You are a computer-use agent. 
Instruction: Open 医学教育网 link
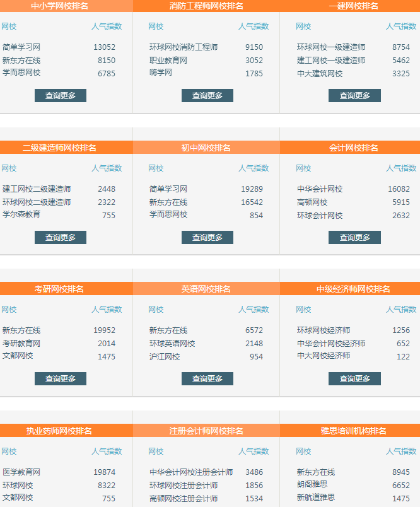coord(21,472)
